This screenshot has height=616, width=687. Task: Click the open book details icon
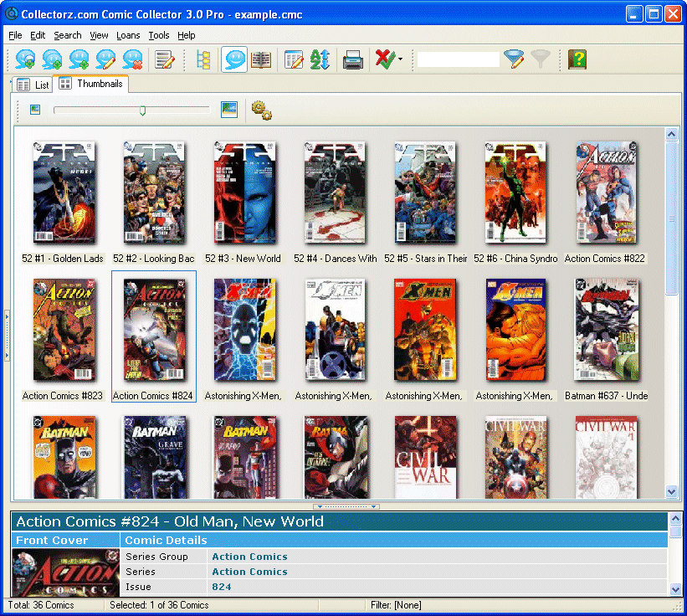tap(261, 59)
